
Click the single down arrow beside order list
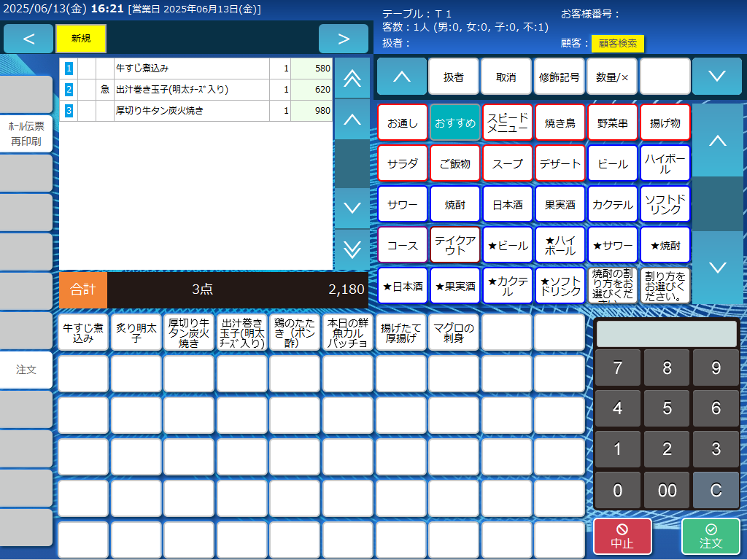[352, 208]
